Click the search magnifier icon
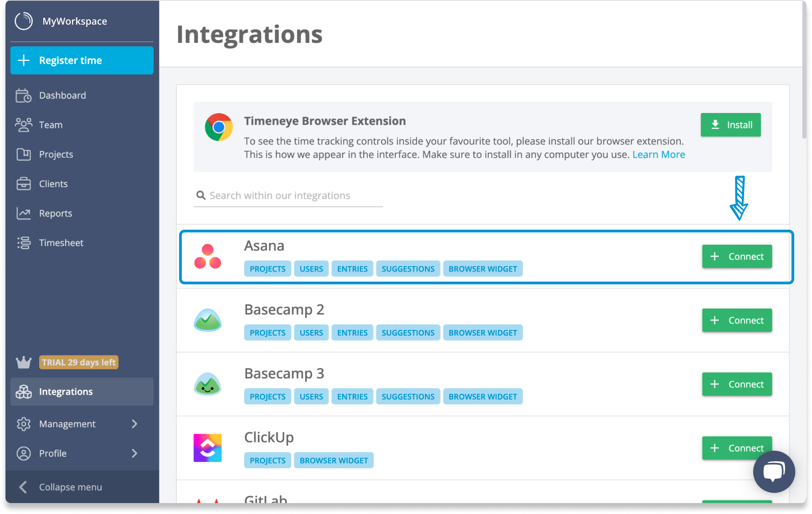The width and height of the screenshot is (812, 514). click(200, 195)
